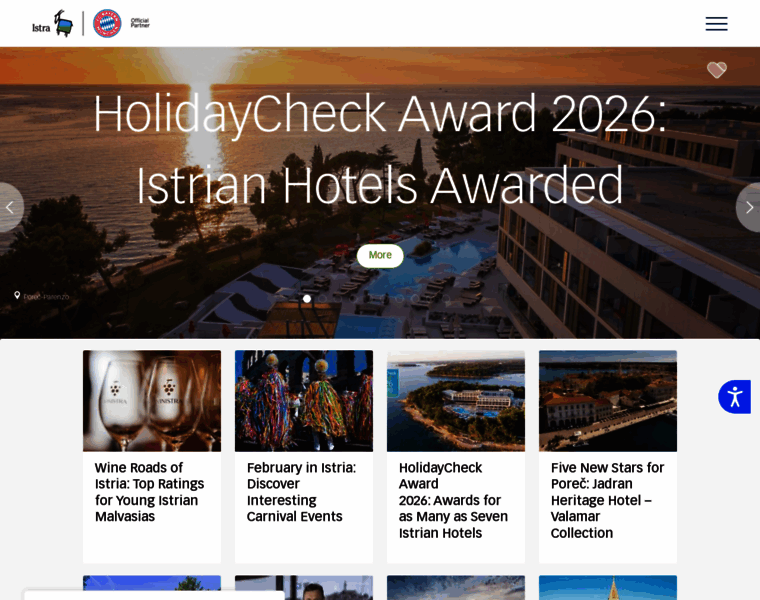Add the slide to favorites via heart icon
Screen dimensions: 760x600
(716, 70)
